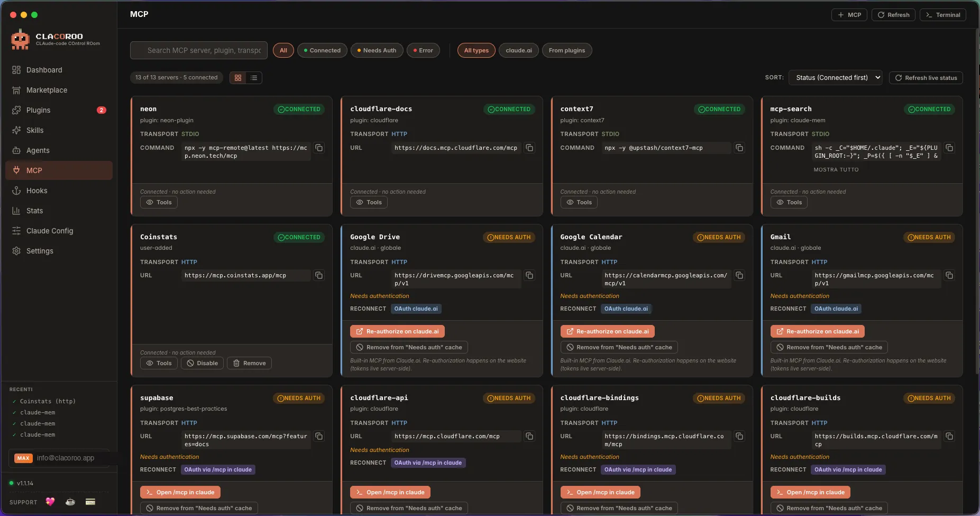Open the Skills page
Screen dimensions: 980x516
coord(59,130)
